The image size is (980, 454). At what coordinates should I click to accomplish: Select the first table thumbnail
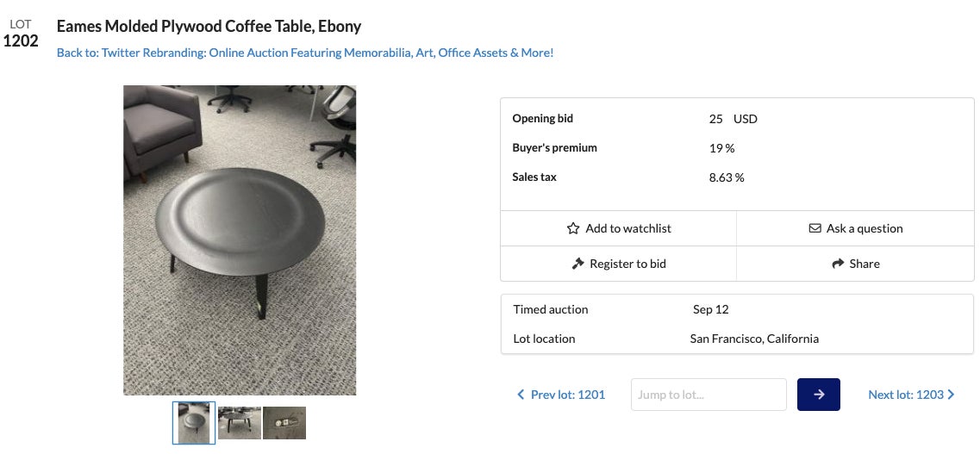(x=194, y=423)
